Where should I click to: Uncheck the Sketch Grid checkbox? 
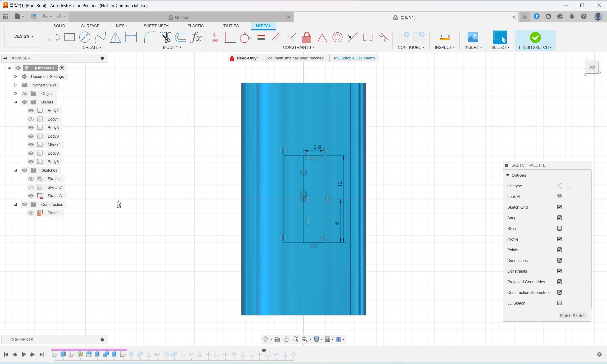559,207
